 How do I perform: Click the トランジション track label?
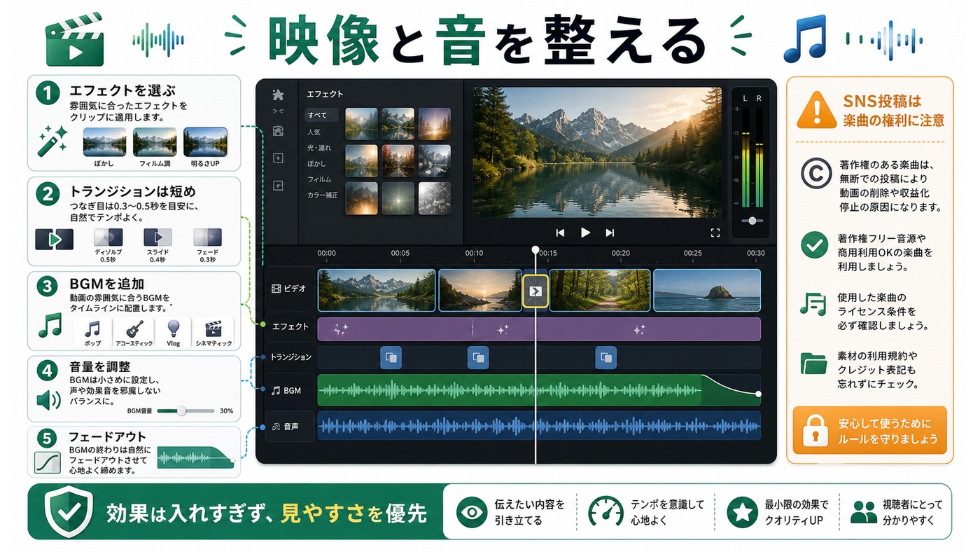(x=290, y=357)
